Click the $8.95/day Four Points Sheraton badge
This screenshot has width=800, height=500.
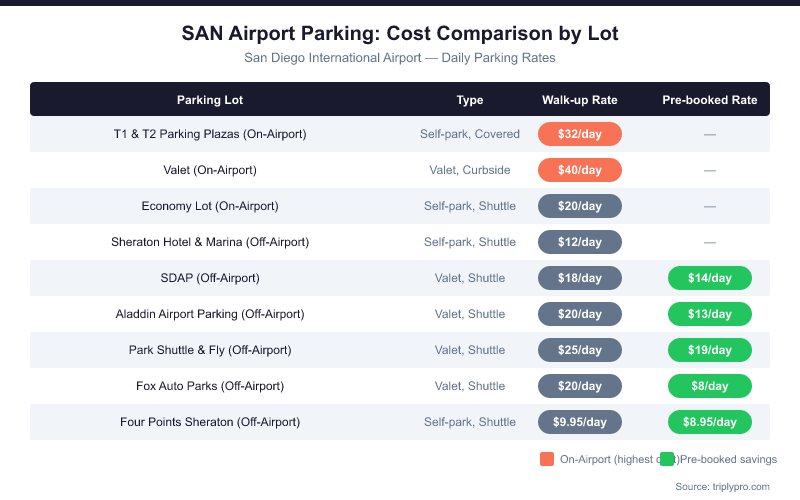(710, 422)
